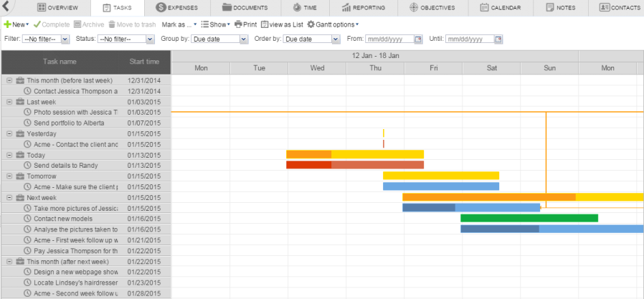The width and height of the screenshot is (644, 299).
Task: Open the Until date calendar picker
Action: pyautogui.click(x=498, y=39)
